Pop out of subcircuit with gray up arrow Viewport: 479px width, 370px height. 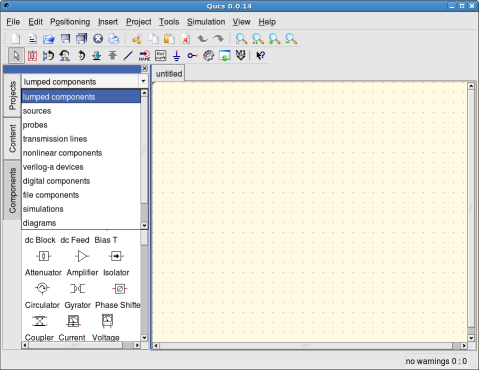tap(113, 55)
